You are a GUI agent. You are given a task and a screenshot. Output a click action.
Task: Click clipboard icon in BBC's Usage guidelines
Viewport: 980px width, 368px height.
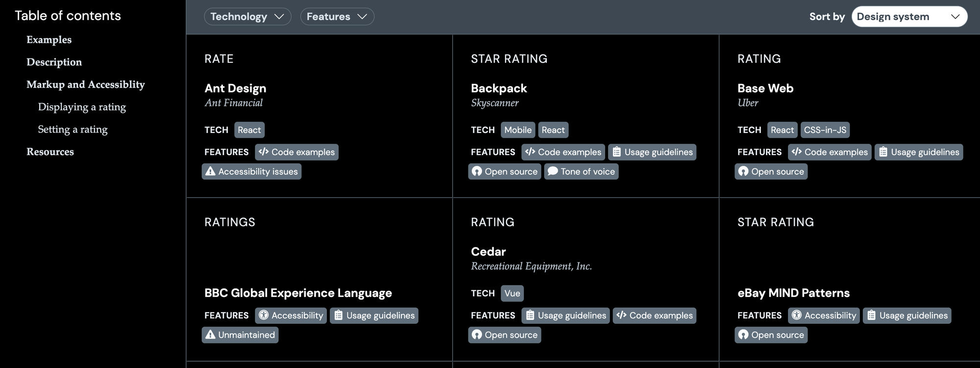tap(339, 315)
